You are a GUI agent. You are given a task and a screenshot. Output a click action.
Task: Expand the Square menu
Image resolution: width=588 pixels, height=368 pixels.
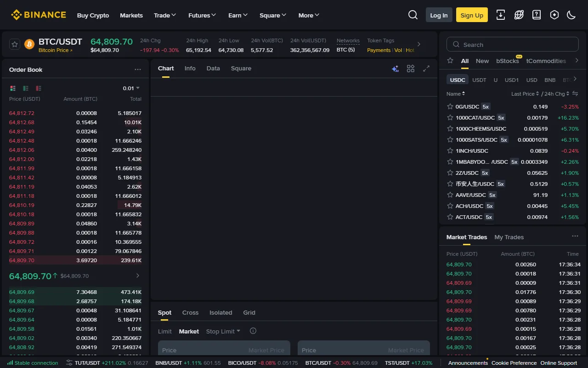click(x=273, y=15)
